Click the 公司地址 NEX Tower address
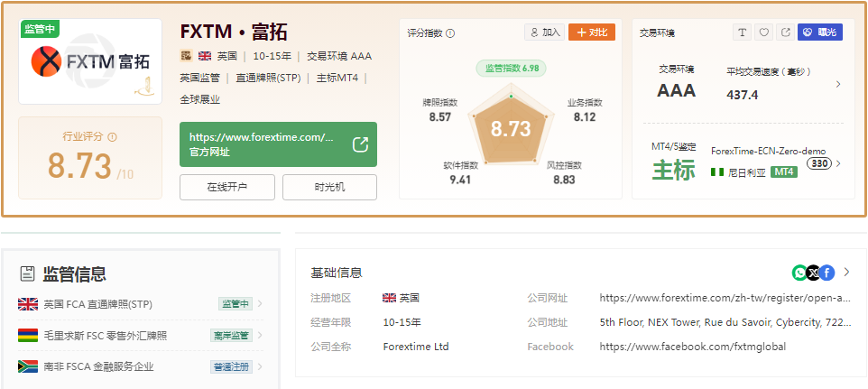Screen dimensions: 868x389 (x=725, y=322)
